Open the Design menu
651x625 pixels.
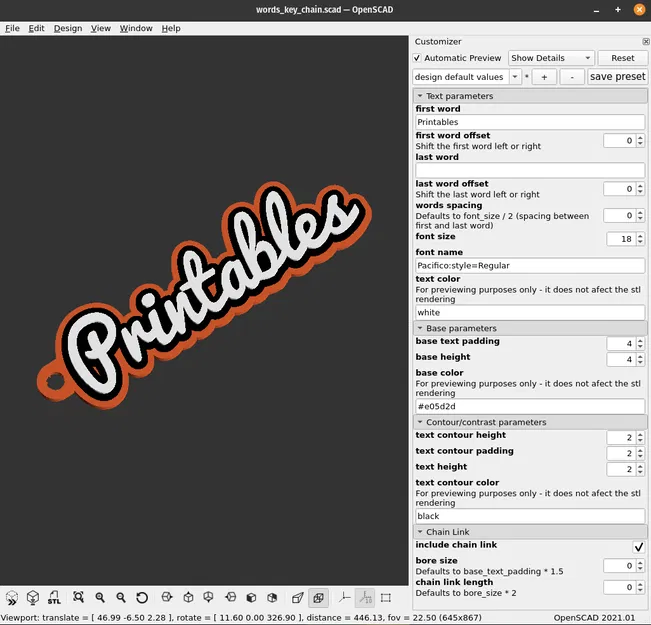click(x=68, y=28)
